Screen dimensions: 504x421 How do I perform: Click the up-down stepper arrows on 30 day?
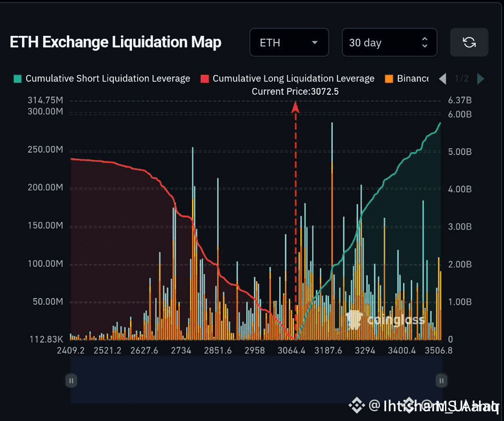[424, 42]
